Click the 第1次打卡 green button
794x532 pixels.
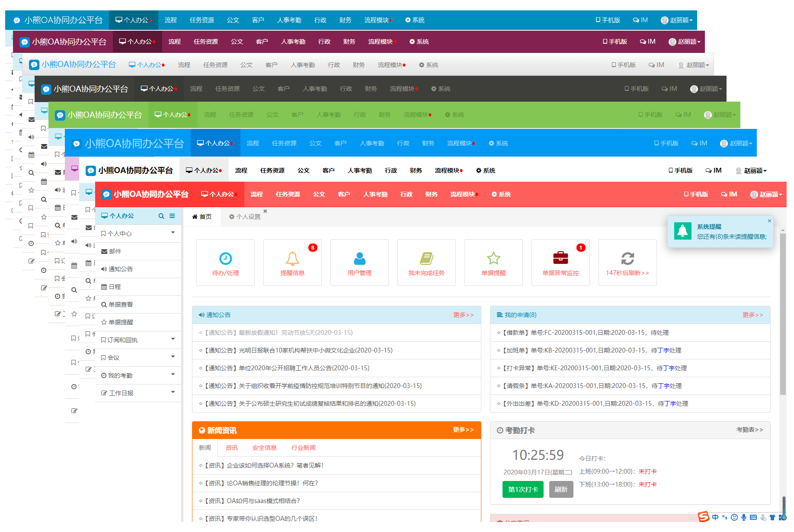pyautogui.click(x=523, y=490)
